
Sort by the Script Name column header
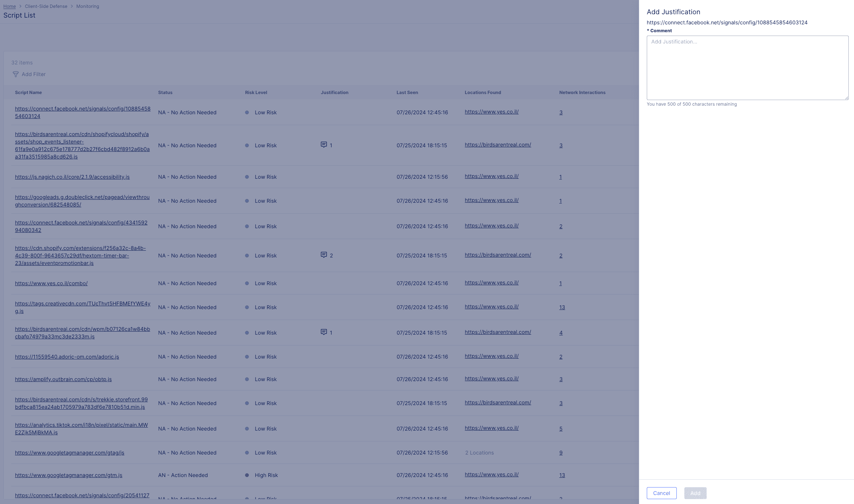(x=28, y=93)
